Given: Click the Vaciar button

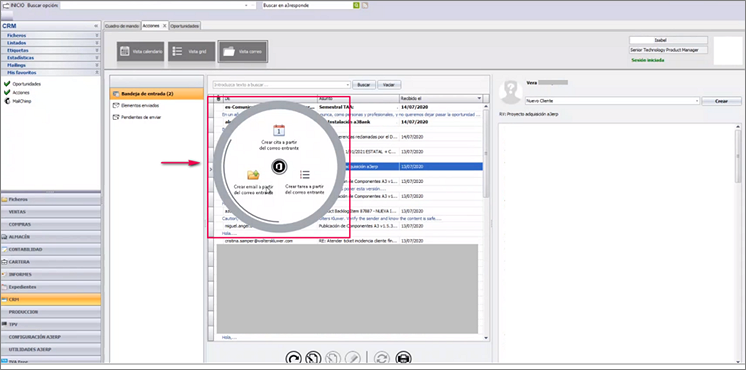Looking at the screenshot, I should click(x=389, y=85).
